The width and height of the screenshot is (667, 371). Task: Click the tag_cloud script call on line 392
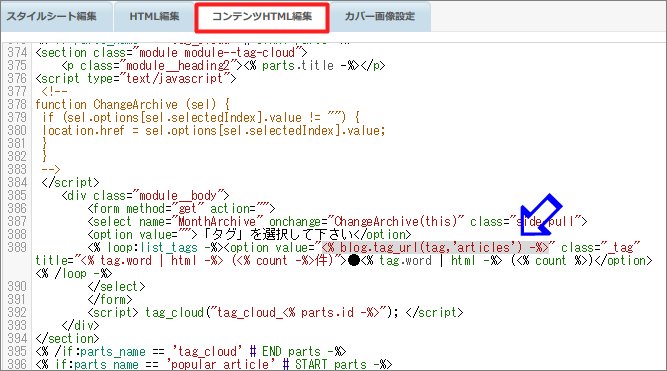275,312
